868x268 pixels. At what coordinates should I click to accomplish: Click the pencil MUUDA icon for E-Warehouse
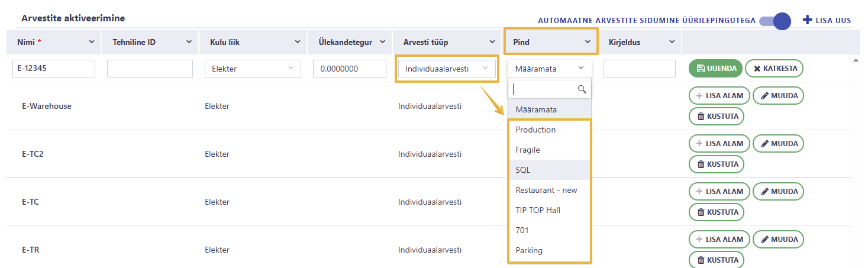click(x=764, y=95)
